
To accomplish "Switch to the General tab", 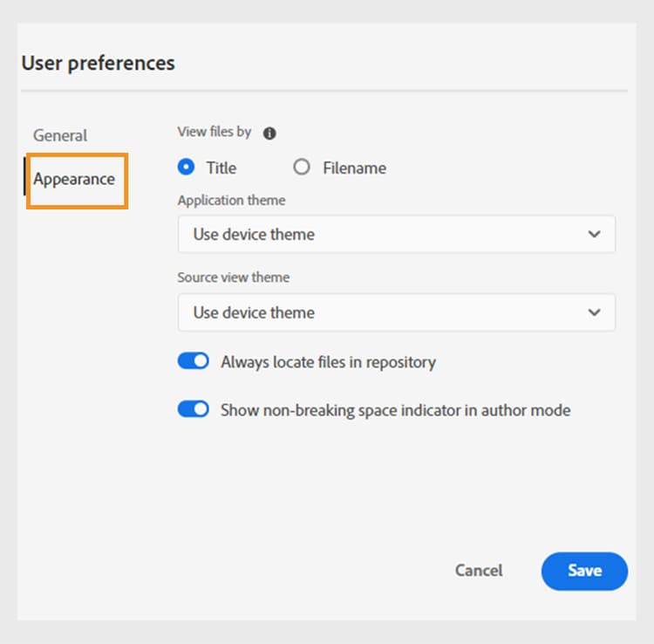I will tap(60, 135).
